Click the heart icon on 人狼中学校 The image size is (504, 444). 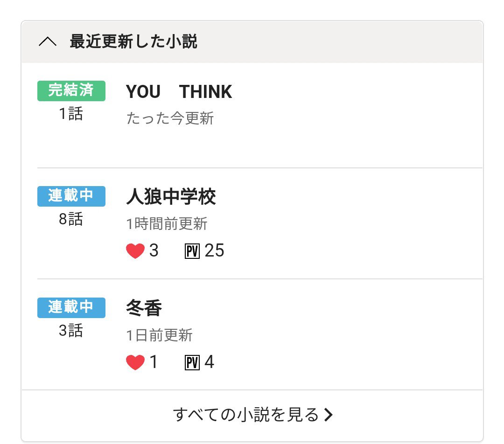135,251
